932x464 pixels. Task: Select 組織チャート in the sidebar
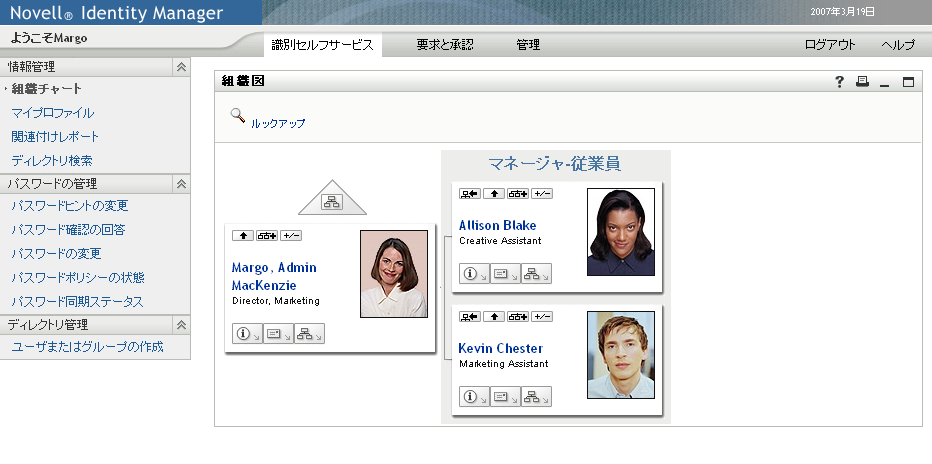click(x=46, y=89)
